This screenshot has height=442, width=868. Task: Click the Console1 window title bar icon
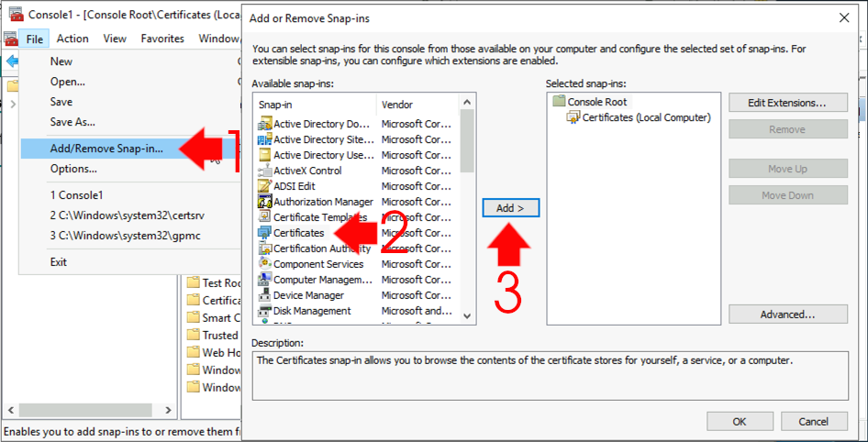point(16,13)
